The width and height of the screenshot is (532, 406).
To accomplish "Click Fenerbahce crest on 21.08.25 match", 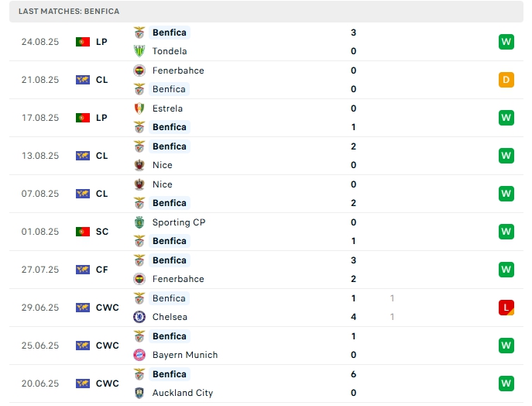I will [139, 71].
